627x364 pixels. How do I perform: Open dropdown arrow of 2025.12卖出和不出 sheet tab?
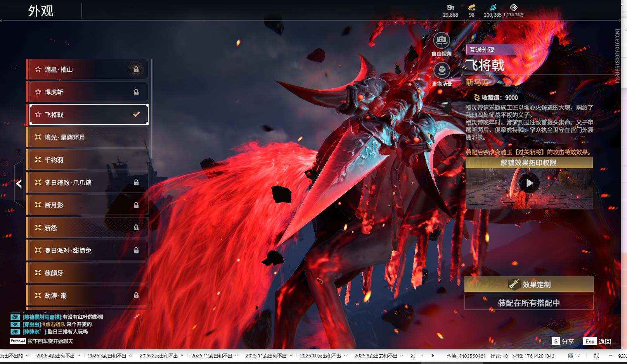(x=236, y=356)
